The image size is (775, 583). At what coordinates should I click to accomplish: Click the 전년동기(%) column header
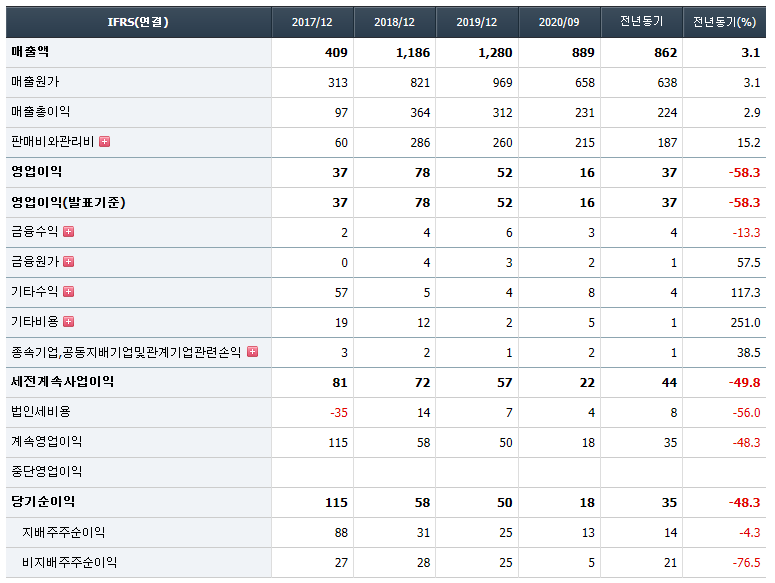click(725, 22)
